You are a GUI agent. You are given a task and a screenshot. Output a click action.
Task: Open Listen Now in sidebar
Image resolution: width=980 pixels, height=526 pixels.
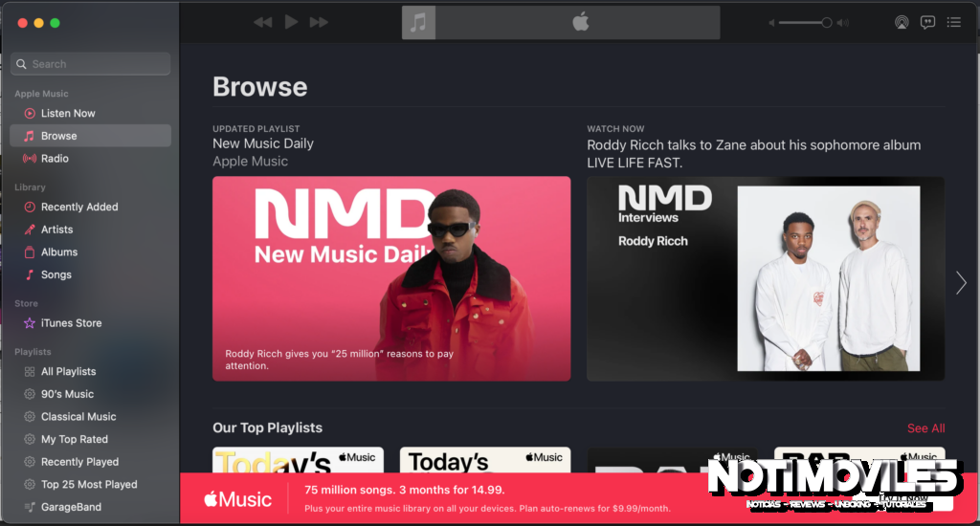click(91, 113)
